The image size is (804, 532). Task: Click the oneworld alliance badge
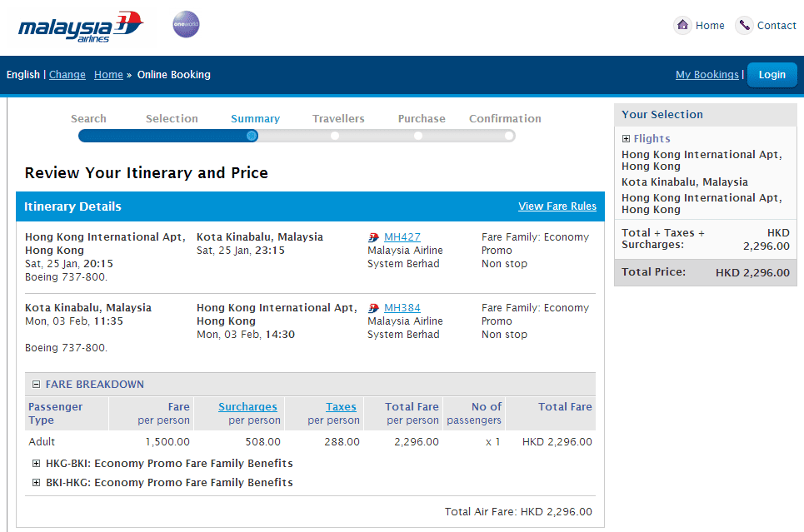pyautogui.click(x=186, y=24)
